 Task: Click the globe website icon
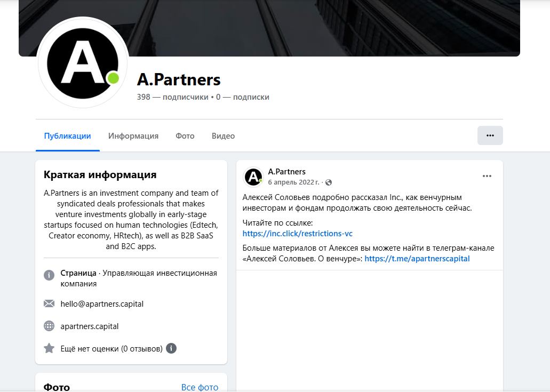point(49,326)
